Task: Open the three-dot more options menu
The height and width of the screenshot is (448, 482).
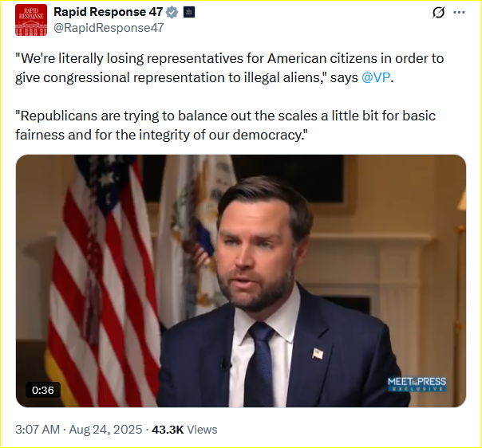Action: coord(459,12)
